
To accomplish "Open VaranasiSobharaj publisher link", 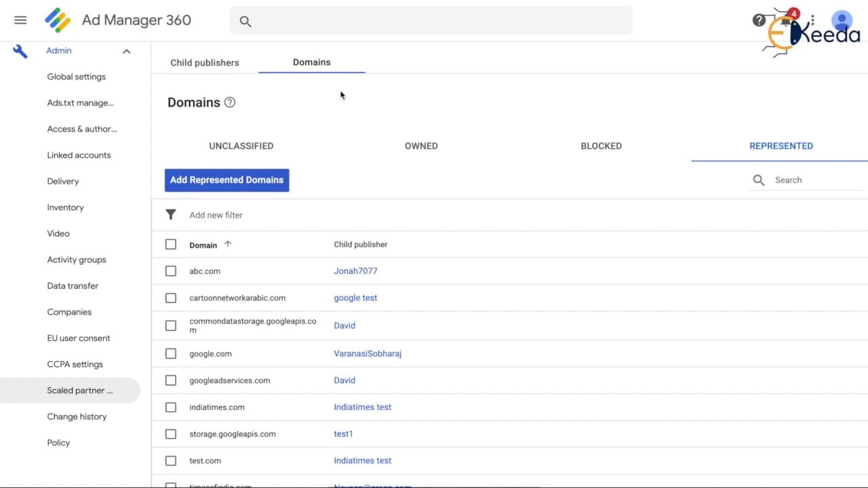I will 368,354.
